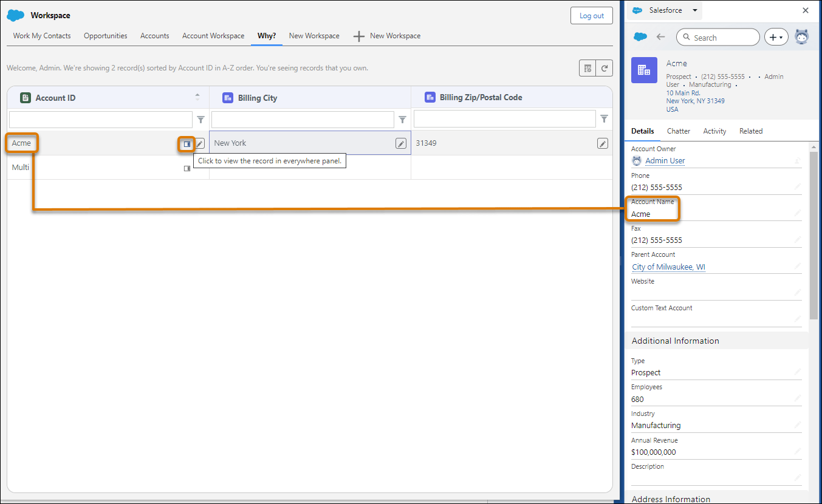Click the Additional Information section header

tap(717, 341)
